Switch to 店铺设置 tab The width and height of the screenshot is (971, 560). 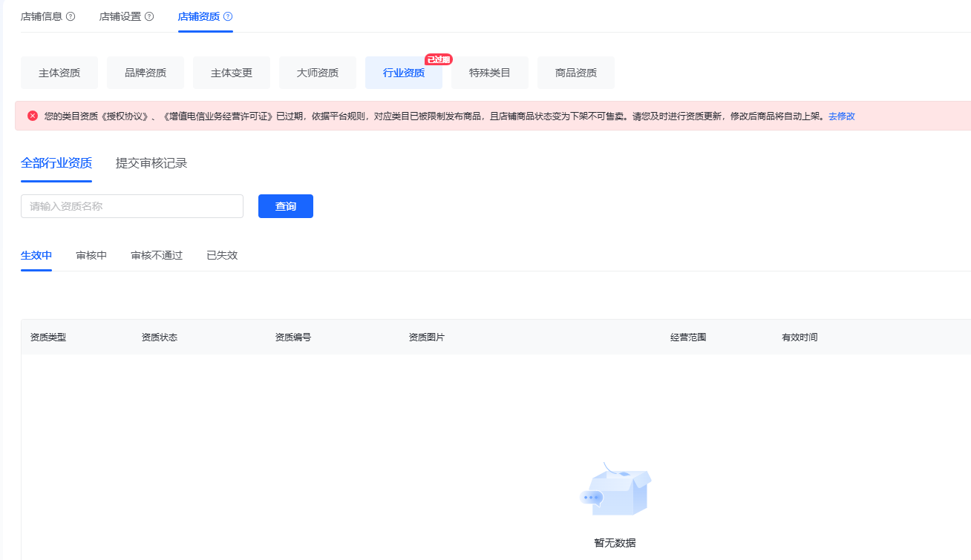[x=120, y=16]
